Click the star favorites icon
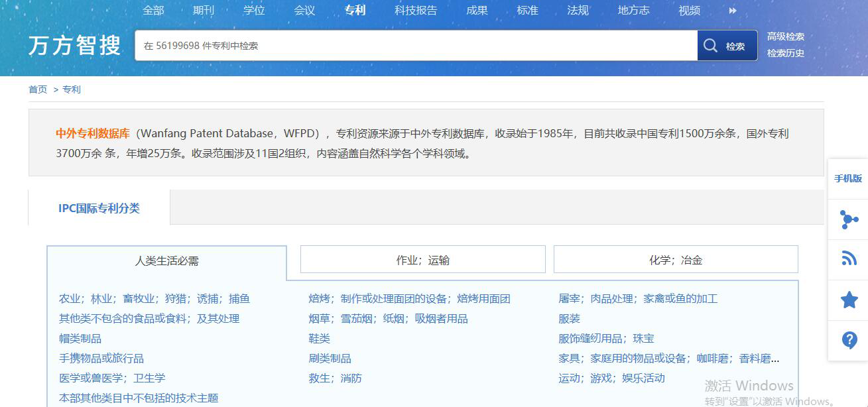Screen dimensions: 868x407 tap(849, 300)
